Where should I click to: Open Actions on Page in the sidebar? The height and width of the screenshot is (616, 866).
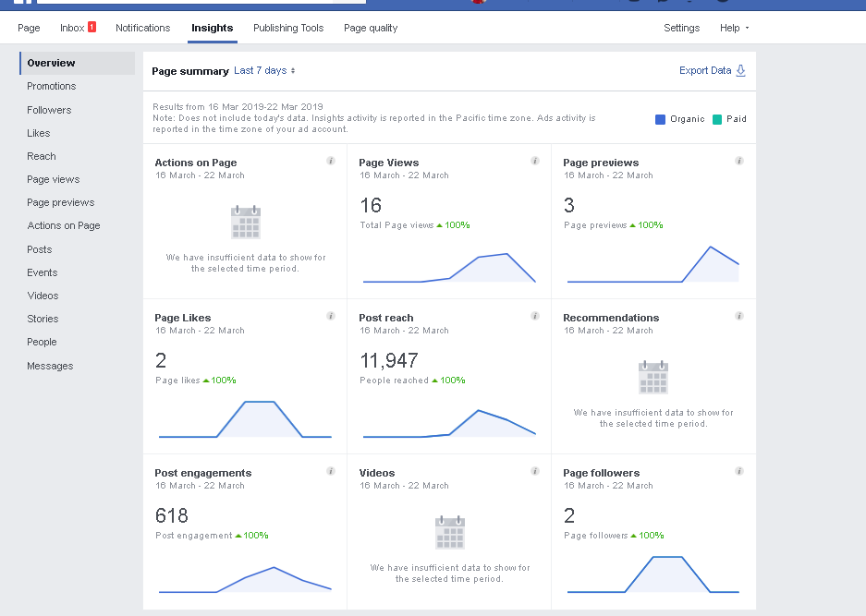click(x=64, y=225)
